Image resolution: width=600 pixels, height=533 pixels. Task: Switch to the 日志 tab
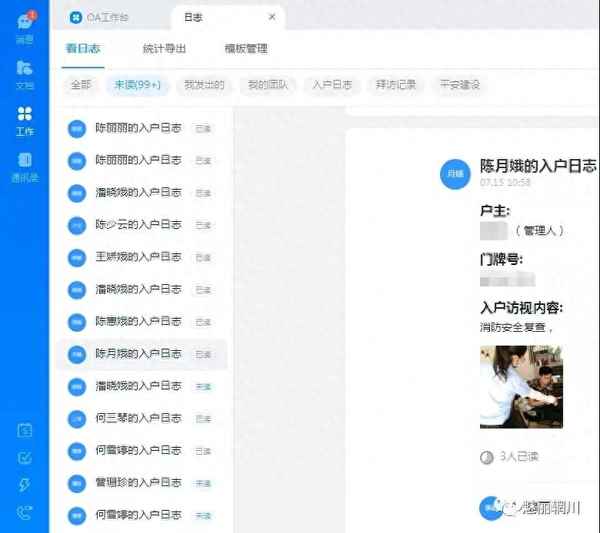[x=228, y=17]
